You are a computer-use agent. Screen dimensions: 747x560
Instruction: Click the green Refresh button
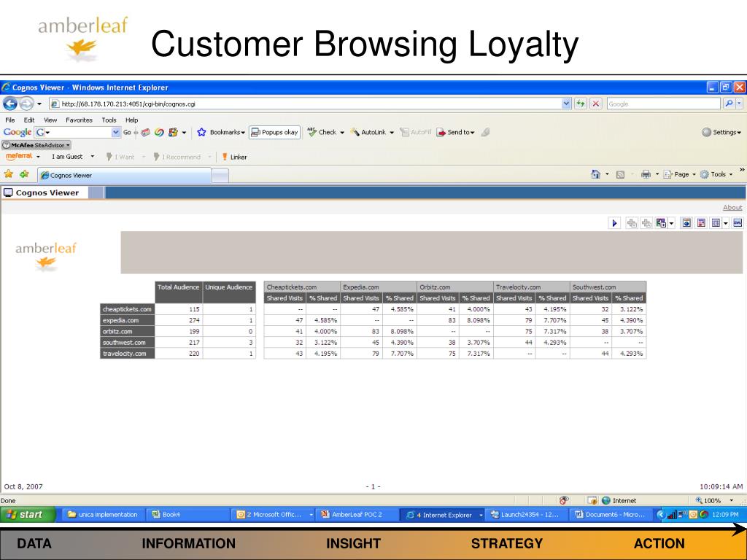coord(580,104)
